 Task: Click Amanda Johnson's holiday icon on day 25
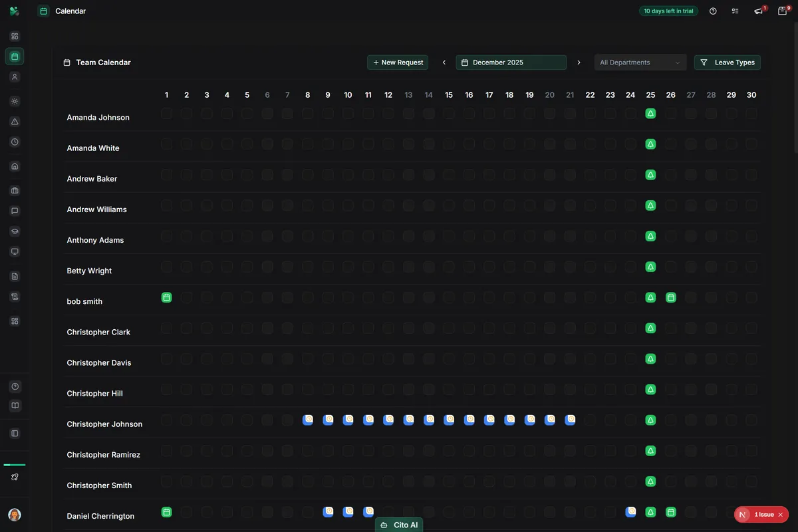650,114
